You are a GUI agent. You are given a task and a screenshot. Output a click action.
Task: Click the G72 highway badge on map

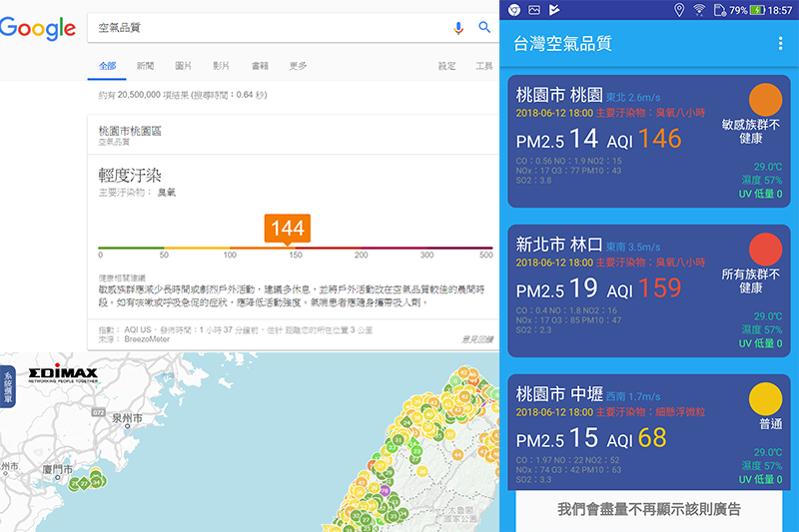click(x=99, y=412)
